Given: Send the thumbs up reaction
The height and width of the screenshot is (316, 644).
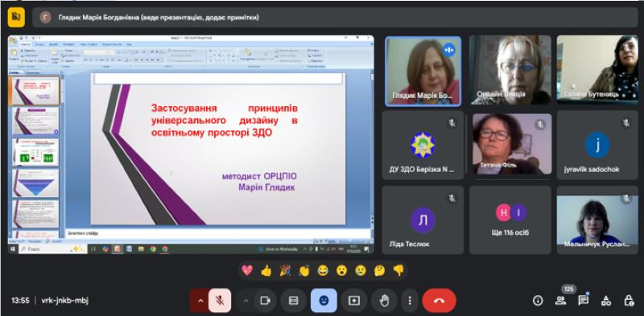Looking at the screenshot, I should pos(266,270).
